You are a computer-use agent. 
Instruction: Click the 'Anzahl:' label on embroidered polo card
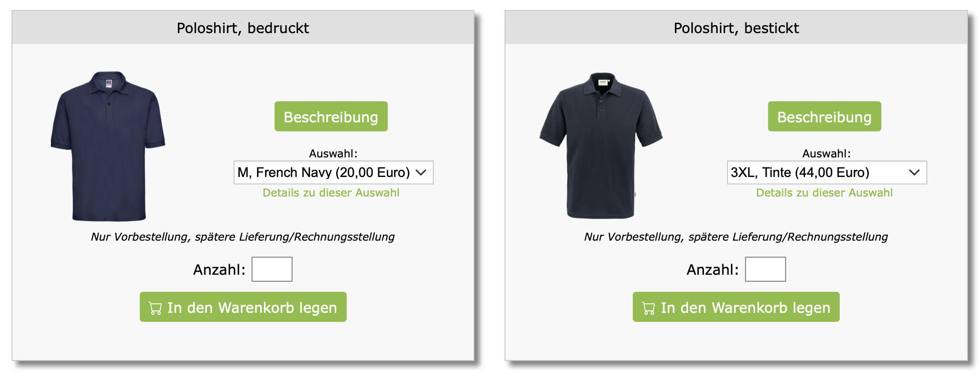click(x=712, y=270)
